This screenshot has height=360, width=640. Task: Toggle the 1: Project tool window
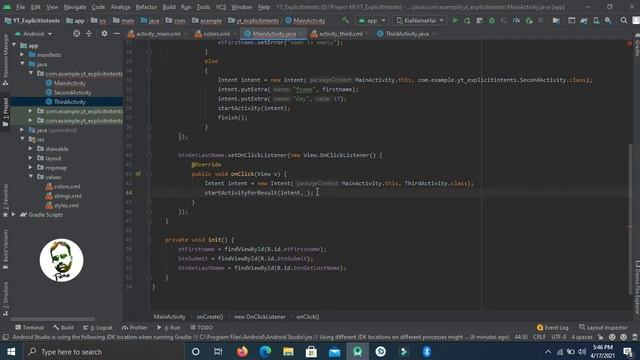[5, 111]
